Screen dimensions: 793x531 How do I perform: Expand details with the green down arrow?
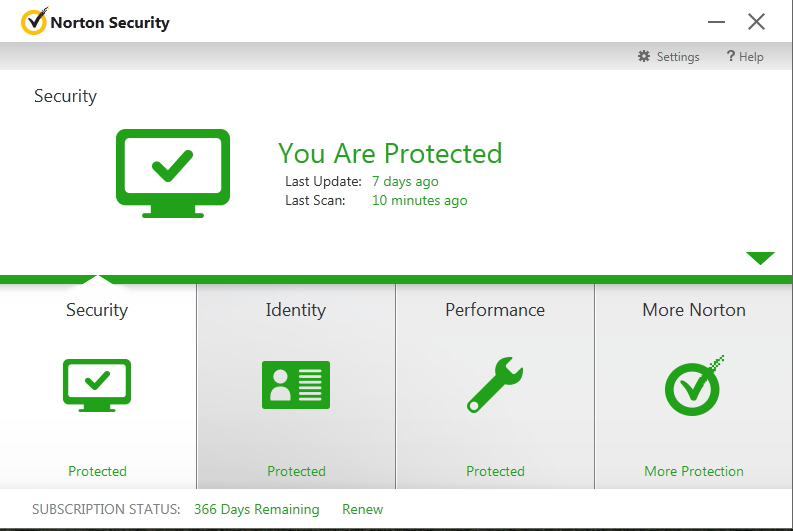coord(760,258)
